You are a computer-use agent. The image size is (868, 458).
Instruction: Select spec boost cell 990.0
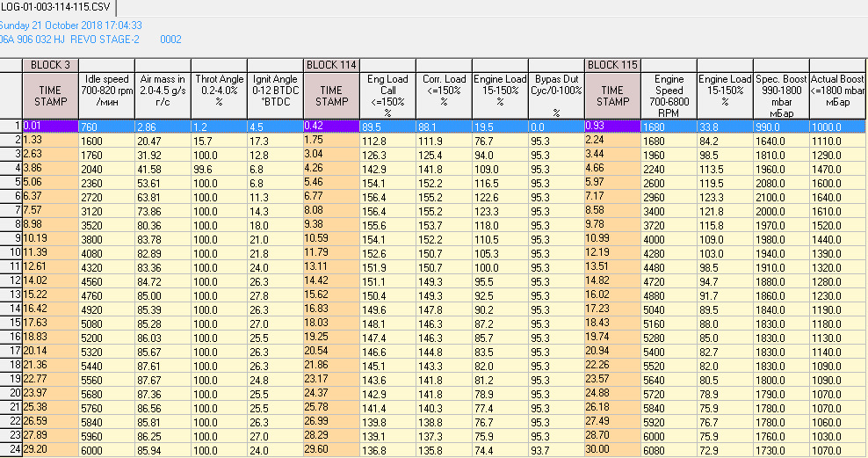(781, 127)
